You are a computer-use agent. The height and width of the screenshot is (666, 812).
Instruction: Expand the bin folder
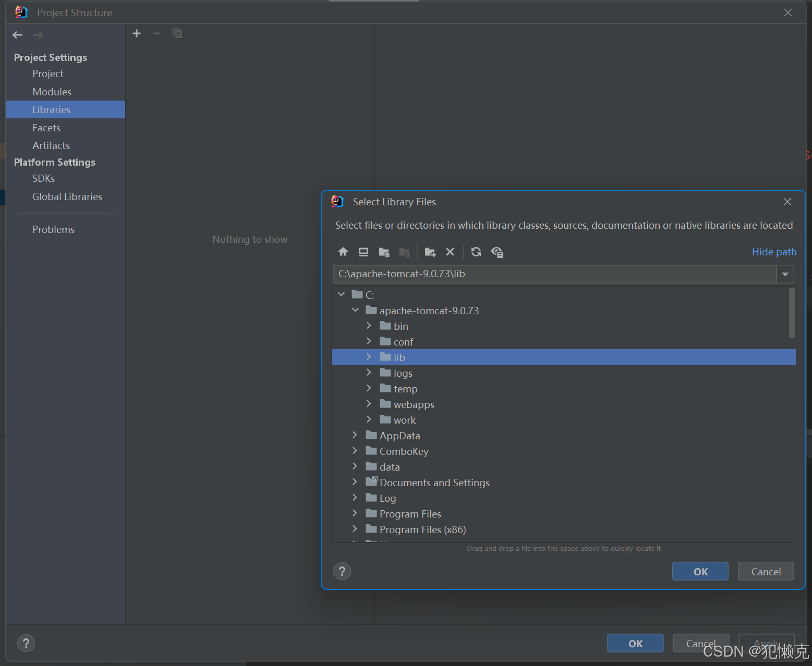(x=369, y=325)
